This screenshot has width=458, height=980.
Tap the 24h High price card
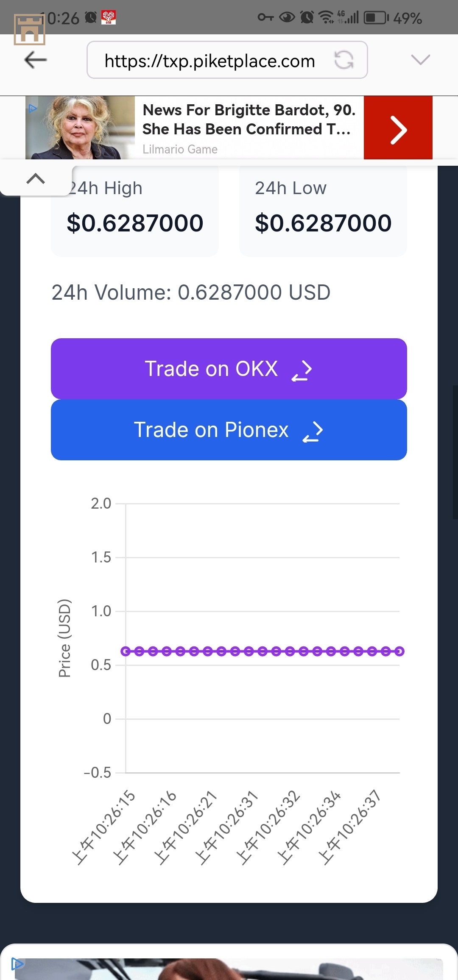click(135, 211)
